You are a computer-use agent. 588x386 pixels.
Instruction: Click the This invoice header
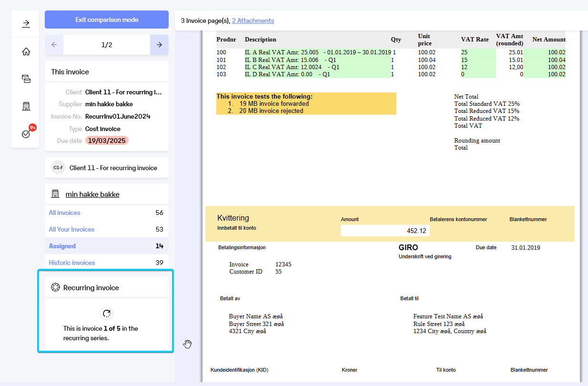point(107,71)
